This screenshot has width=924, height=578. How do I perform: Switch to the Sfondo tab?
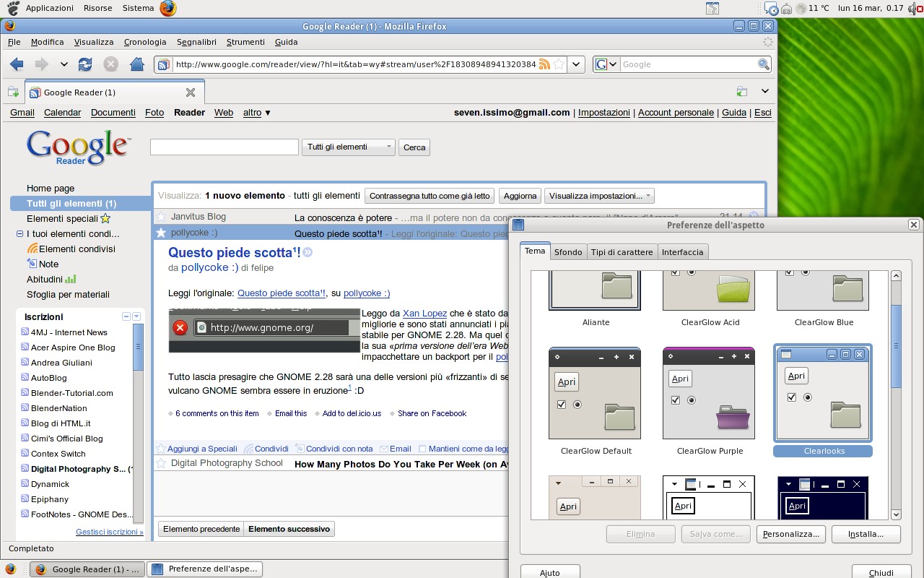[568, 251]
